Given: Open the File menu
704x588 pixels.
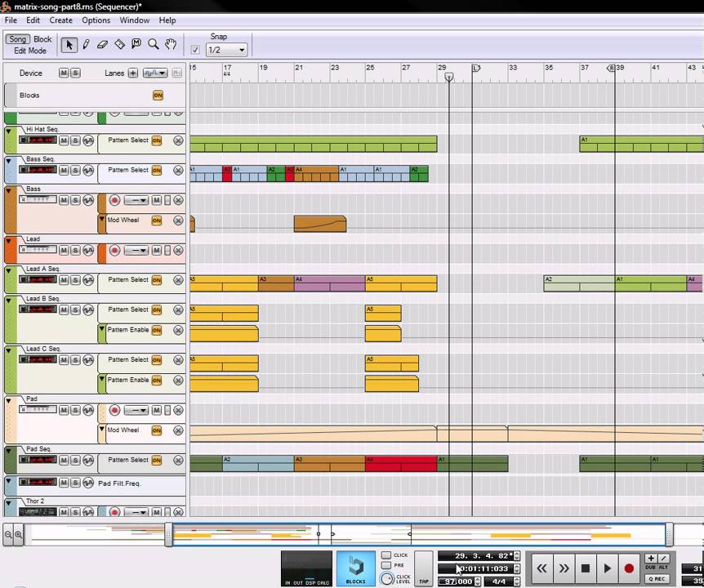Looking at the screenshot, I should tap(11, 20).
